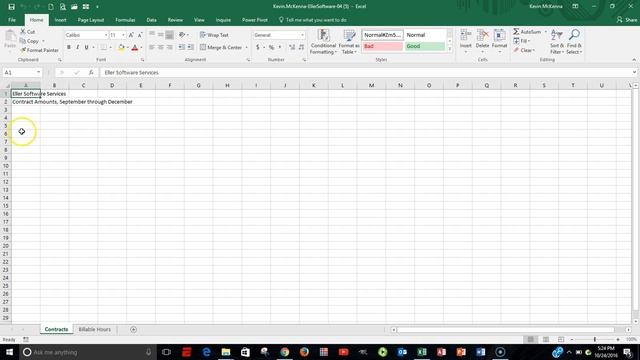Open the Windows Start menu
Viewport: 640px width, 360px height.
click(x=9, y=352)
